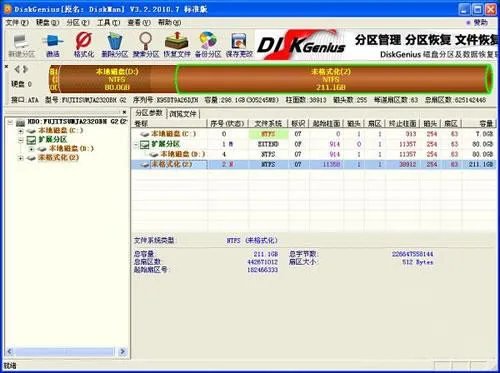Image resolution: width=500 pixels, height=373 pixels.
Task: Select the Local Disk (C:) row in partition table
Action: coord(313,134)
